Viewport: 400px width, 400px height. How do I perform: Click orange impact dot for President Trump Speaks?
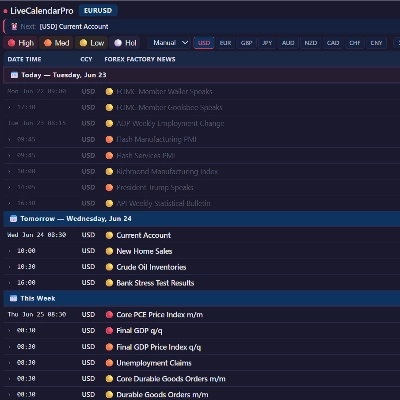[109, 188]
